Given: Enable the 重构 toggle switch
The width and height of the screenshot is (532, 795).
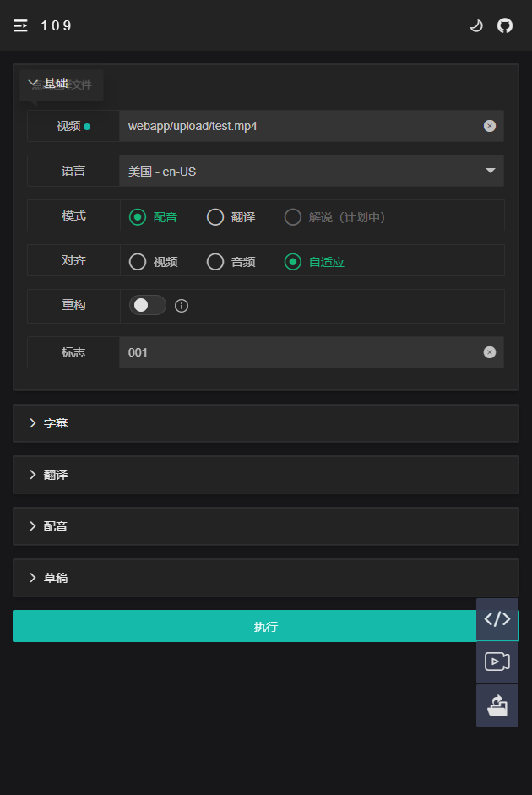Looking at the screenshot, I should coord(148,305).
